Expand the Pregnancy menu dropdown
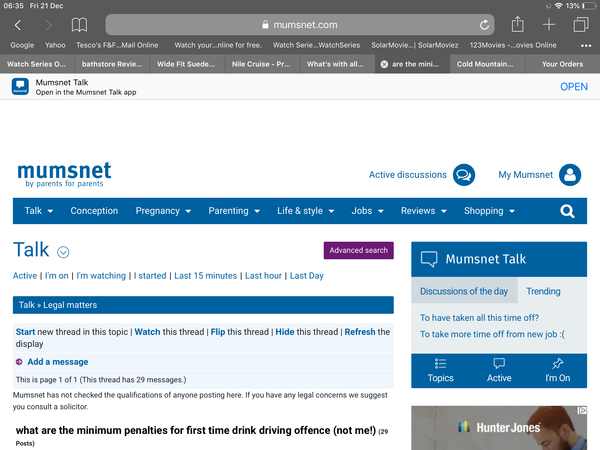Screen dimensions: 600x450 click(163, 211)
